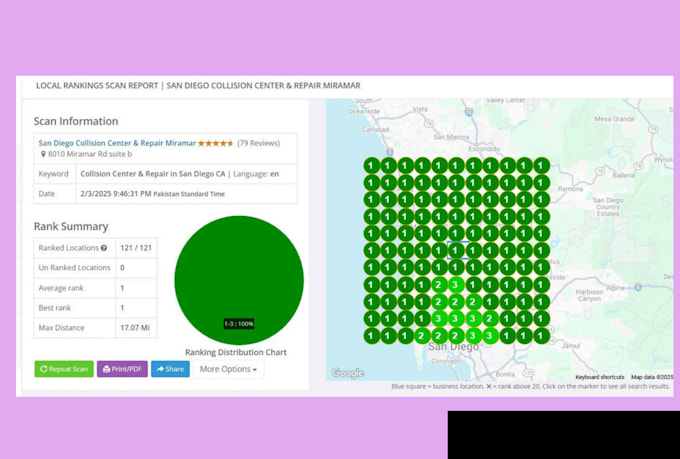Click the Carlsbad map label
Screen dimensions: 680x459
pos(376,130)
